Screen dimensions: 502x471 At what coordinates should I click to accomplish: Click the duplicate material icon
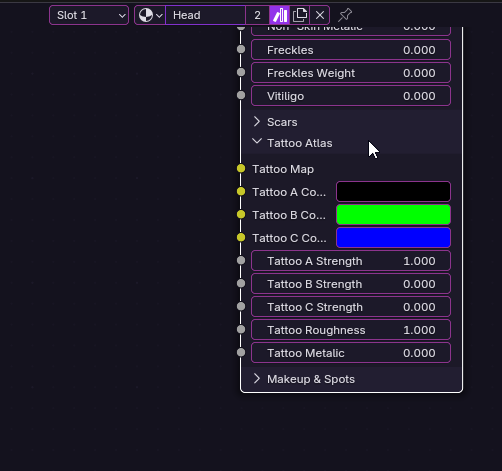300,15
